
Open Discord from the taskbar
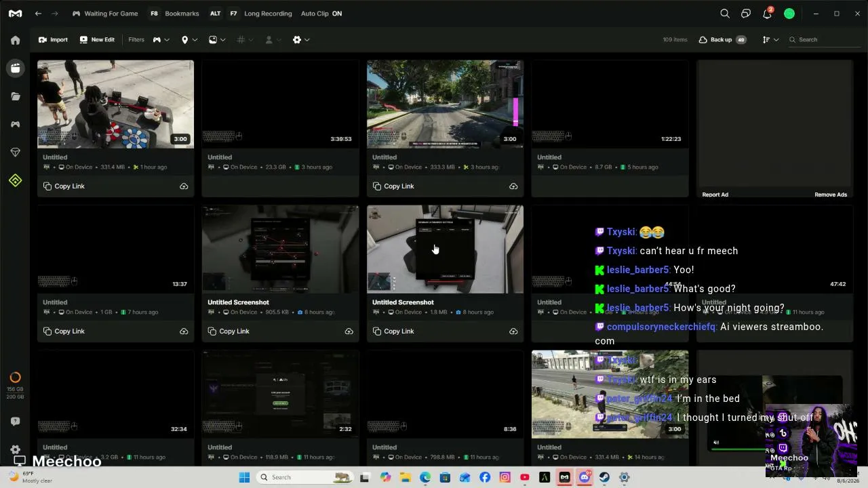[585, 477]
